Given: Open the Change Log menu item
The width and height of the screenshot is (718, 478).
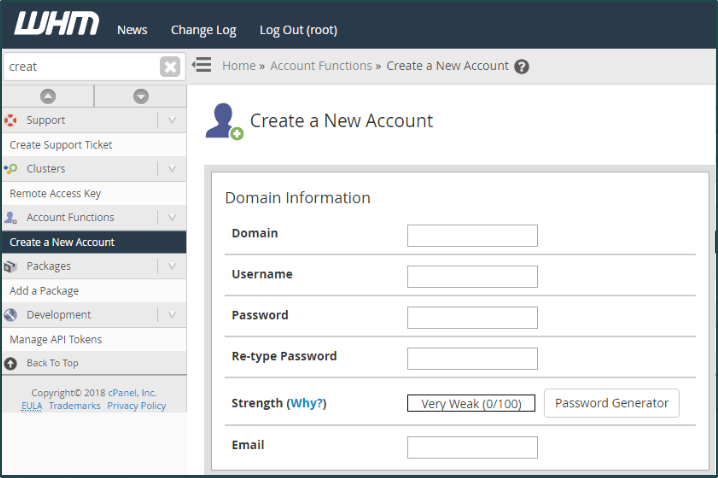Looking at the screenshot, I should [203, 30].
